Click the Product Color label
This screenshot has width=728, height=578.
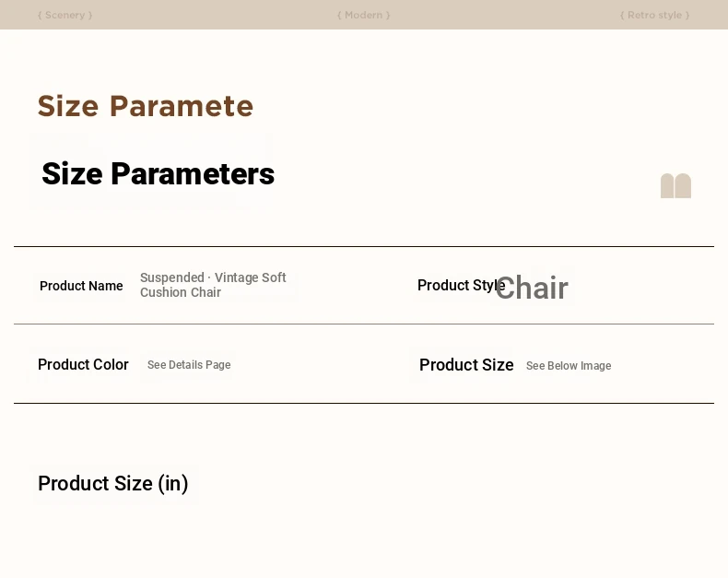click(83, 365)
